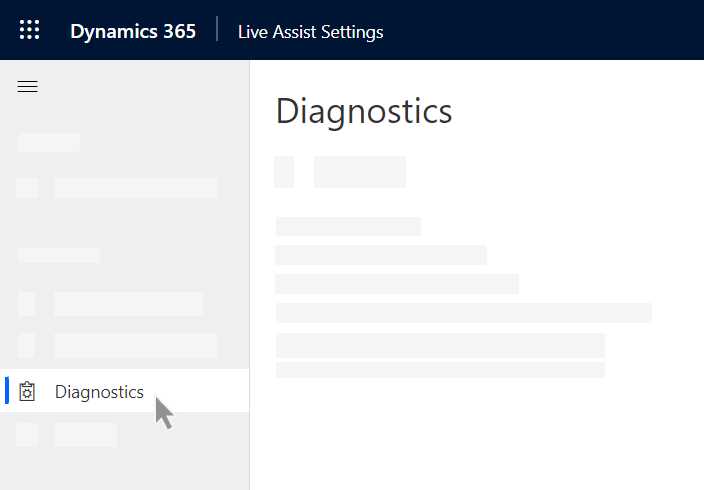
Task: Click placeholder icon just above Diagnostics item
Action: point(26,345)
